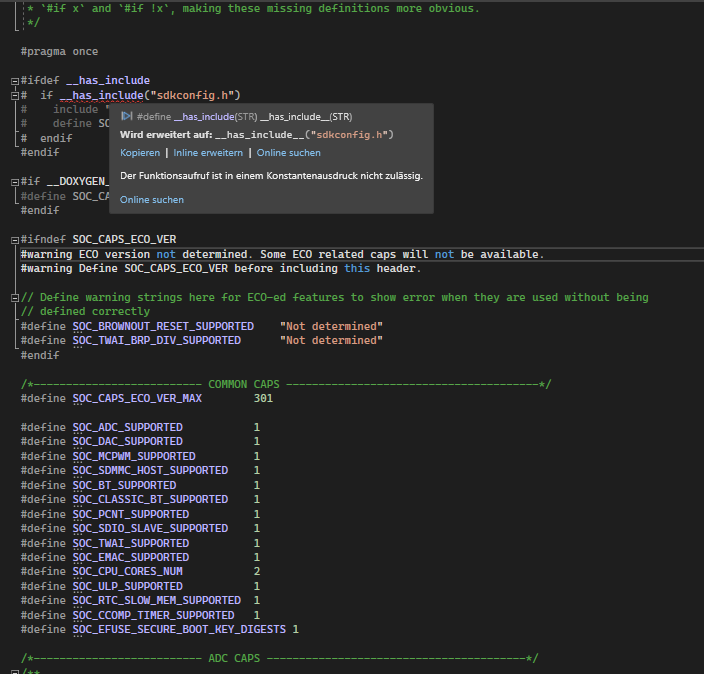The height and width of the screenshot is (674, 704).
Task: Click the SOC_CAPS_ECO_VER_MAX macro name
Action: (x=137, y=398)
